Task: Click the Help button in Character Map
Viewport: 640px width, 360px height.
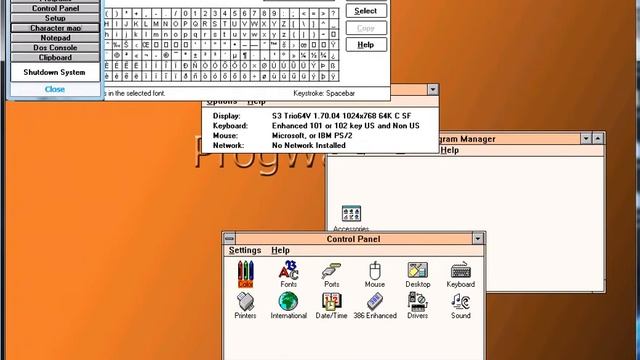Action: [366, 45]
